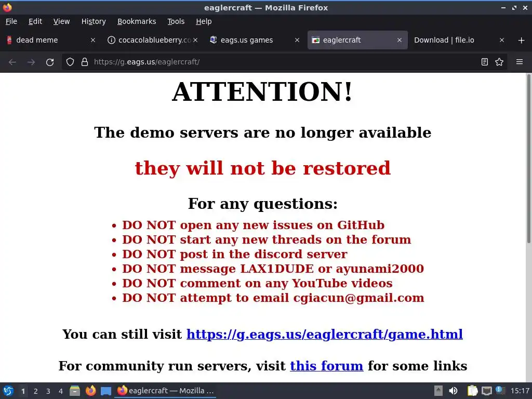
Task: Select the eaglercraft Mozilla taskbar window button
Action: 166,391
